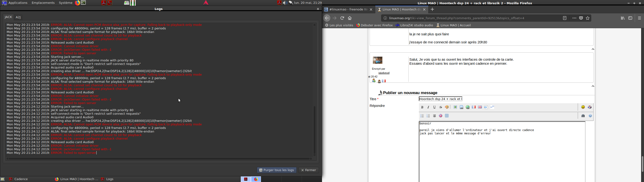Insert code block in reply editor
The width and height of the screenshot is (644, 182).
tap(486, 107)
